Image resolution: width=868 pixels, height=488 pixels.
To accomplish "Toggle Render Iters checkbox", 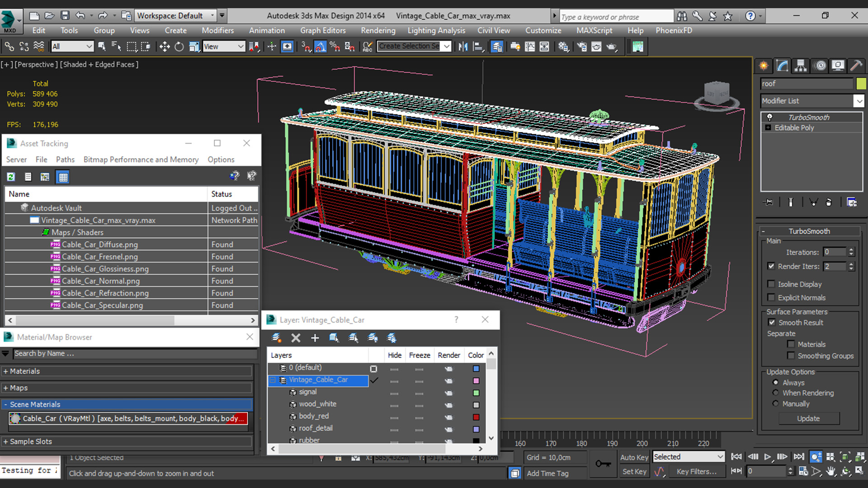I will [771, 267].
